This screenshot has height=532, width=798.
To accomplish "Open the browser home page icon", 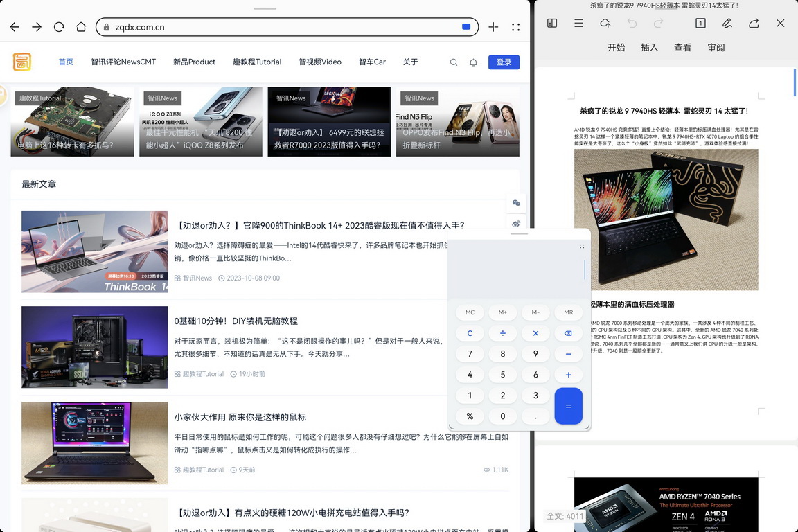I will pos(81,27).
